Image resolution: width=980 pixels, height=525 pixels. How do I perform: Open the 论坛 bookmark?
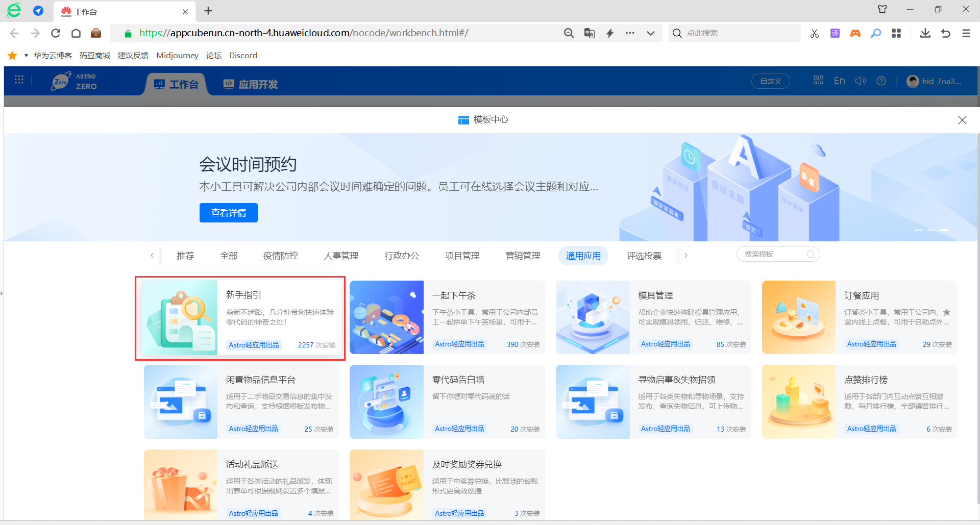point(214,55)
